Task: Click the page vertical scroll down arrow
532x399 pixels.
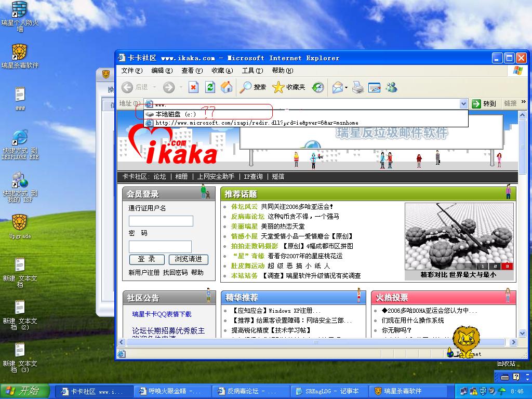Action: (x=522, y=333)
